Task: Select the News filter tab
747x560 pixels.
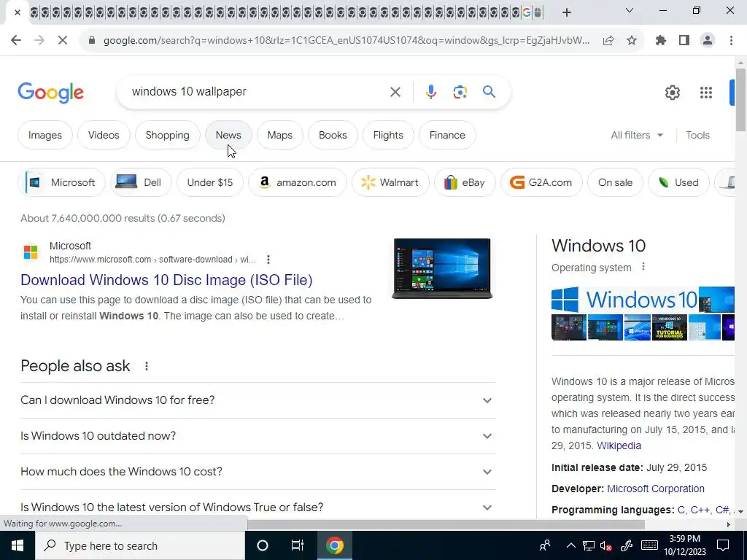Action: pos(228,135)
